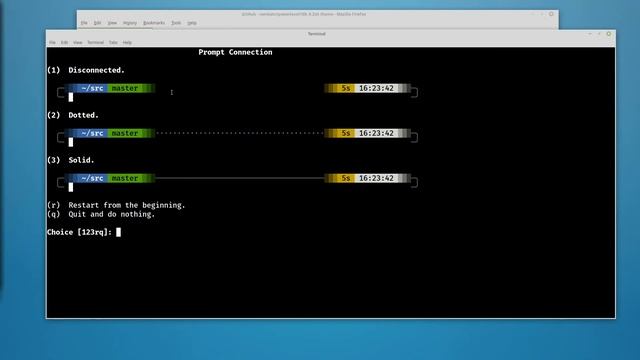Click the '5s' segment in Solid example
Viewport: 640px width, 360px height.
pyautogui.click(x=346, y=178)
